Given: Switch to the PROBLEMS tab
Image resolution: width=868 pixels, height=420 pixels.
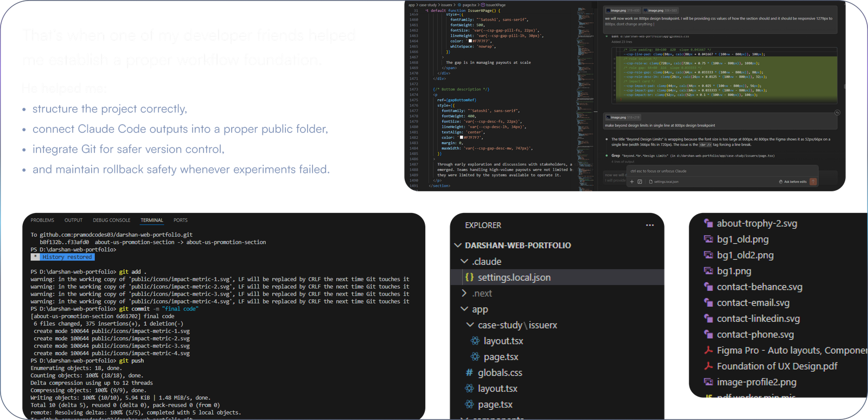Looking at the screenshot, I should (42, 221).
